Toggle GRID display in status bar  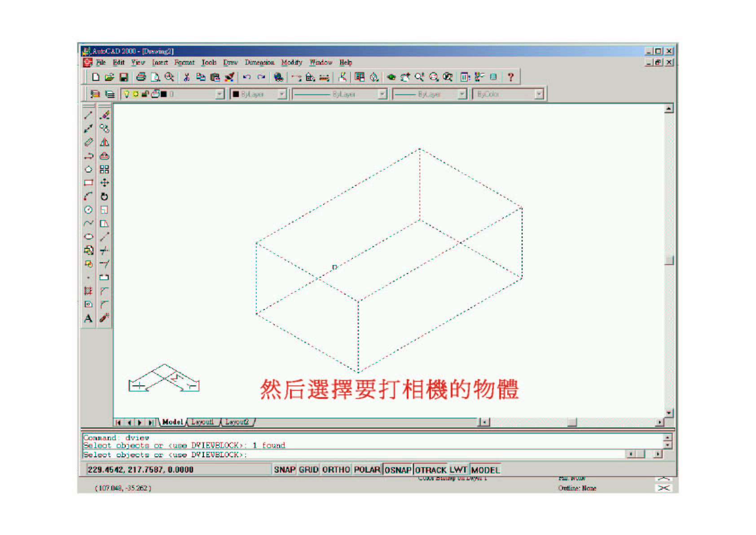(308, 469)
